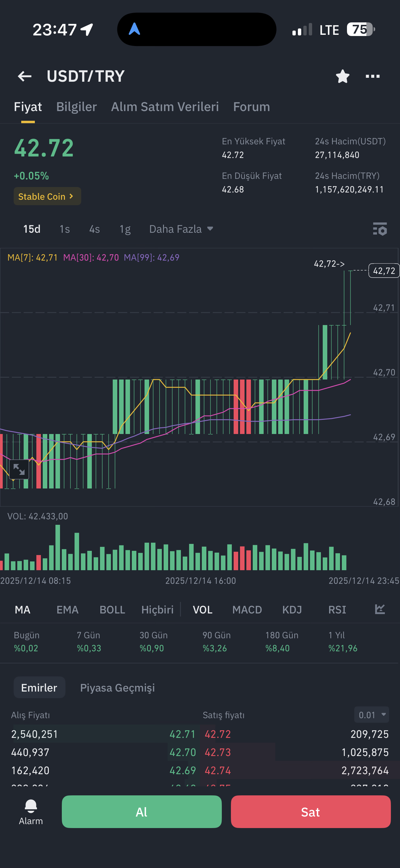Enable the EMA overlay indicator
Viewport: 400px width, 868px height.
[x=68, y=610]
